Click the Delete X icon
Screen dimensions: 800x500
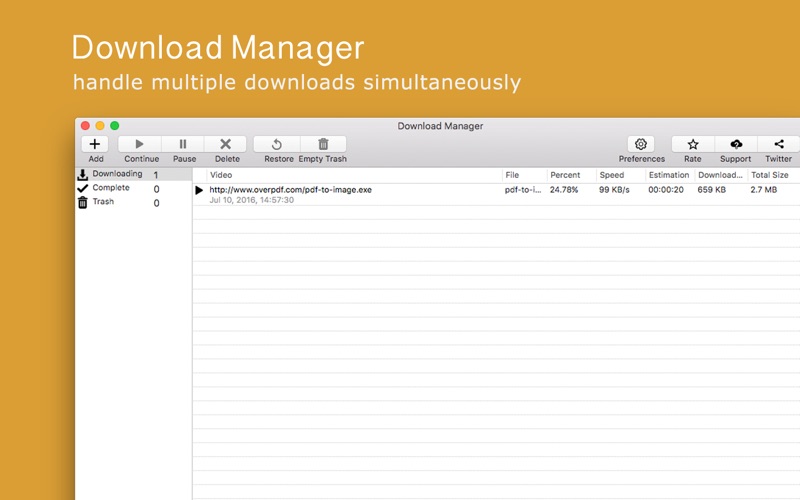point(226,144)
